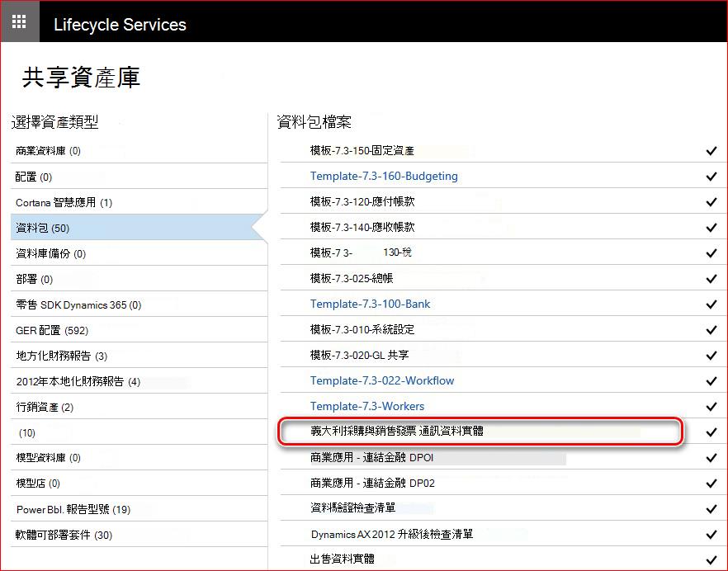Viewport: 728px width, 571px height.
Task: Open 商業應用 - 連結金融 DP01 package
Action: tap(372, 457)
